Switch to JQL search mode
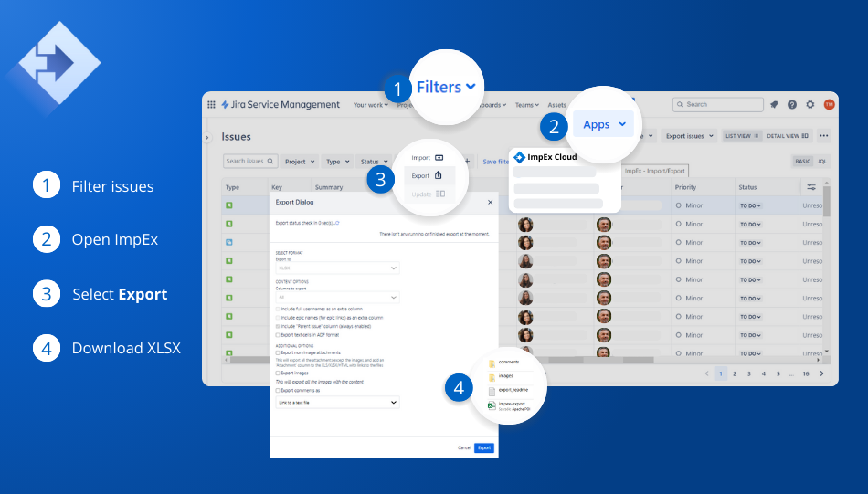 tap(822, 162)
